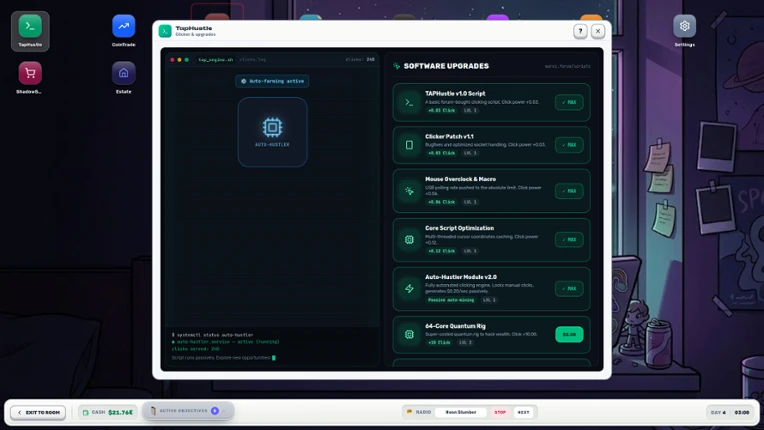Image resolution: width=764 pixels, height=430 pixels.
Task: Skip to next radio track
Action: coord(523,412)
